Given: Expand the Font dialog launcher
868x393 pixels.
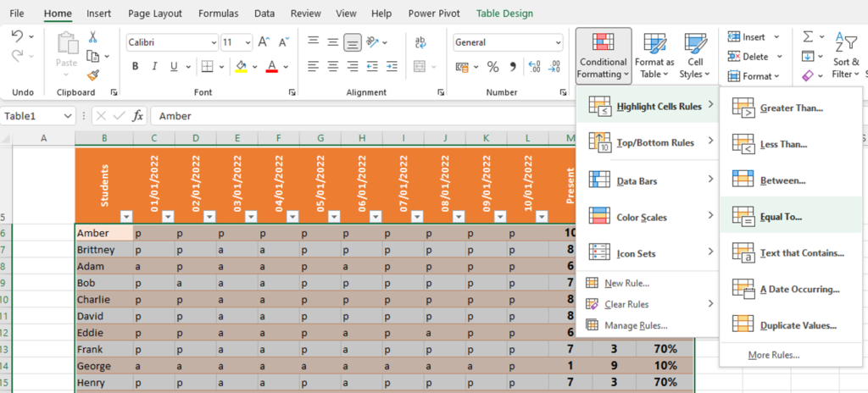Looking at the screenshot, I should click(292, 92).
